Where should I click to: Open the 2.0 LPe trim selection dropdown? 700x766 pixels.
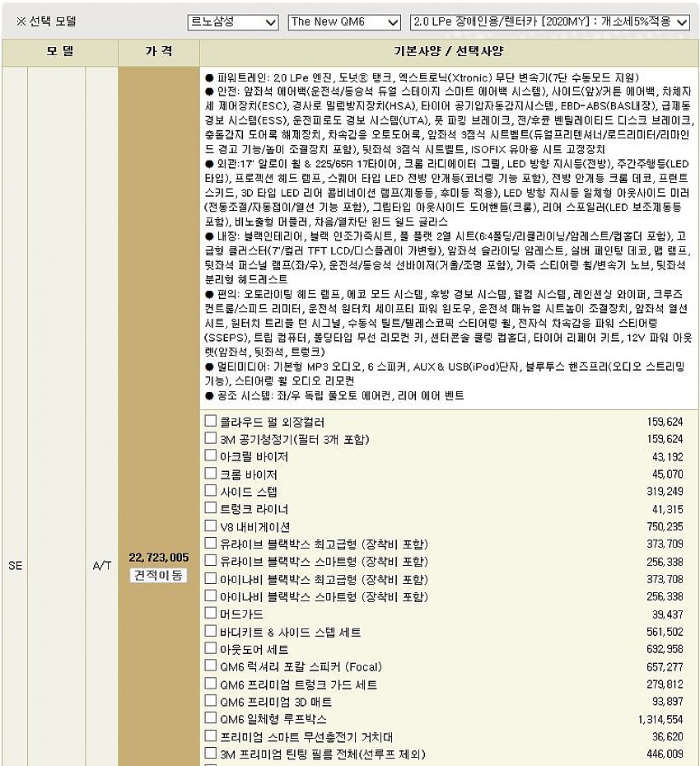548,21
